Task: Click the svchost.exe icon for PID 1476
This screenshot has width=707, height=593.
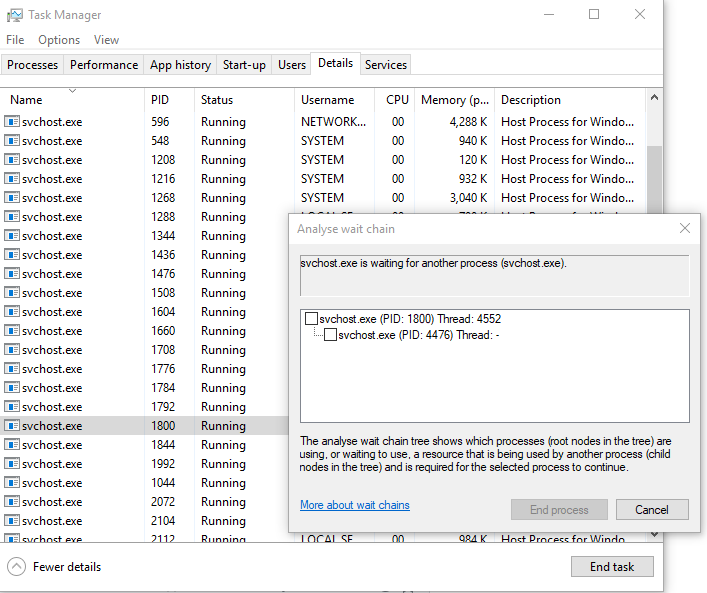Action: 12,274
